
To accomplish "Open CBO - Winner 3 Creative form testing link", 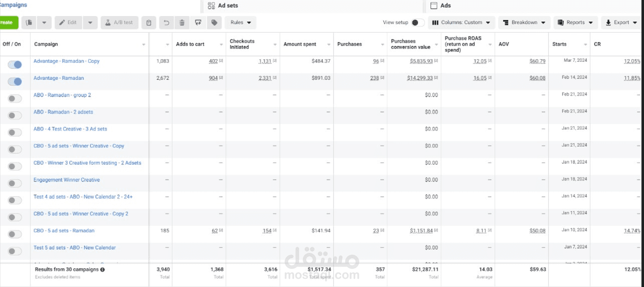I will pos(87,163).
